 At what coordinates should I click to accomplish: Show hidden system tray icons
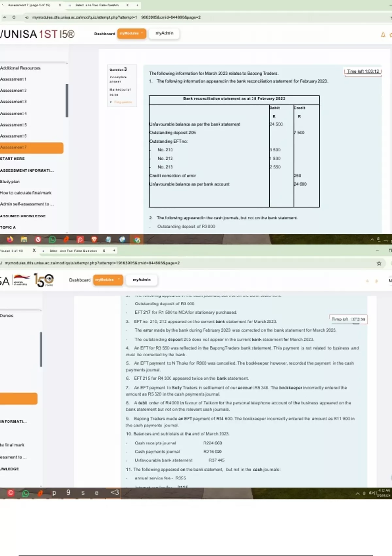(x=372, y=240)
